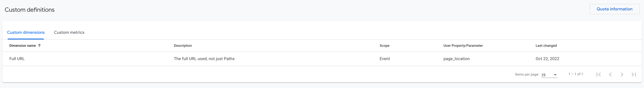
Task: Click the Description column header
Action: [183, 46]
